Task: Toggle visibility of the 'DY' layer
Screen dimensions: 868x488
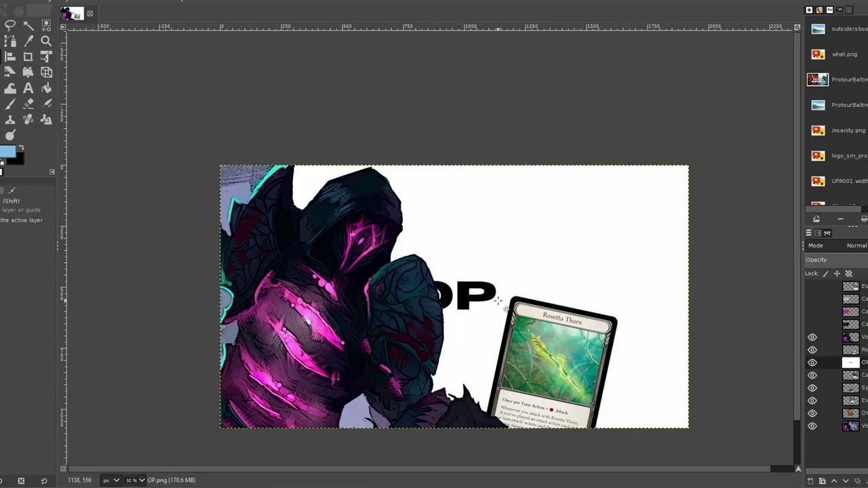Action: 812,413
